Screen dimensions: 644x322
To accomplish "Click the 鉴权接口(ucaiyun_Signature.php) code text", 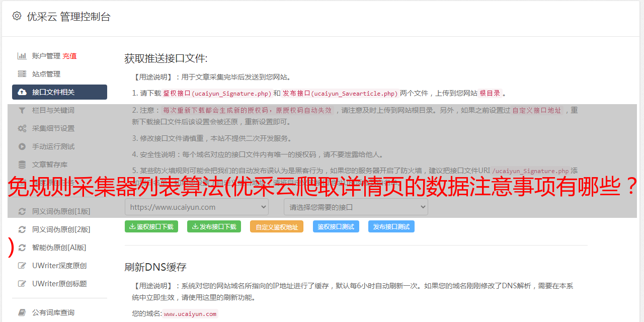I will click(x=217, y=94).
